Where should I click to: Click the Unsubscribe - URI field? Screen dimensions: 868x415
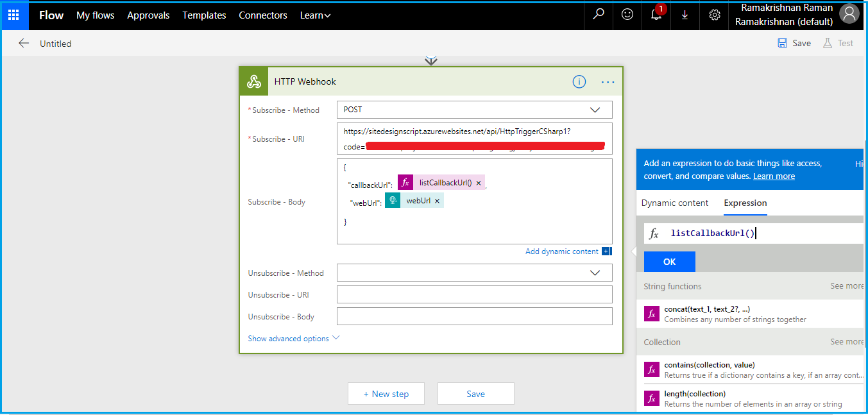pos(475,294)
